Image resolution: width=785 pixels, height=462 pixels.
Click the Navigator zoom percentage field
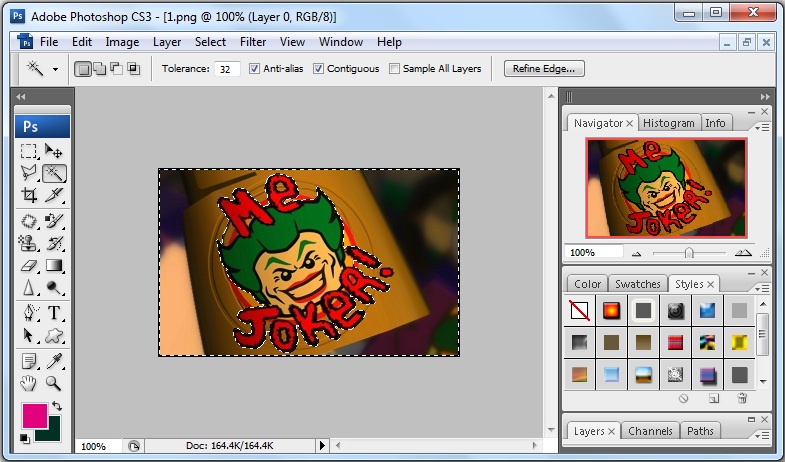[594, 253]
